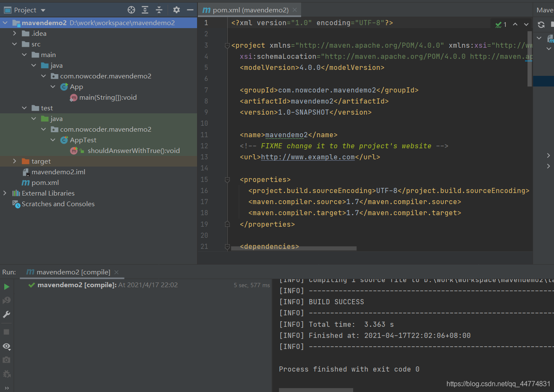Open Project panel gear options
Screen dimensions: 554x392
click(177, 10)
